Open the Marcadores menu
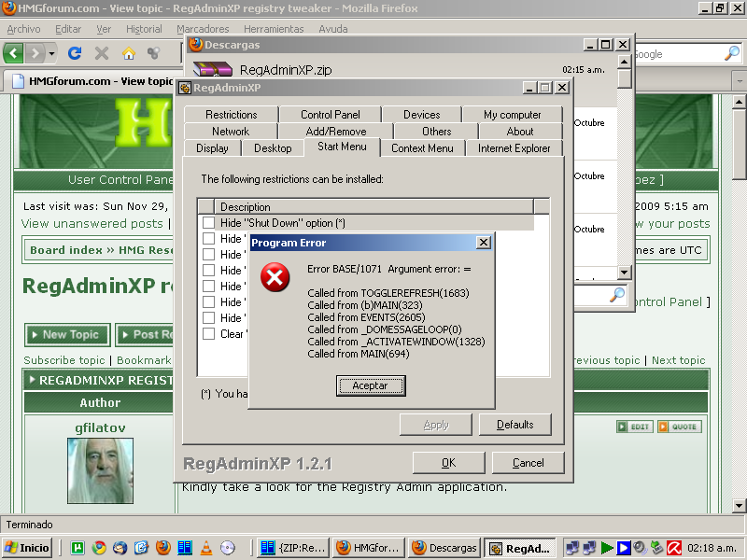The width and height of the screenshot is (747, 560). click(x=203, y=29)
